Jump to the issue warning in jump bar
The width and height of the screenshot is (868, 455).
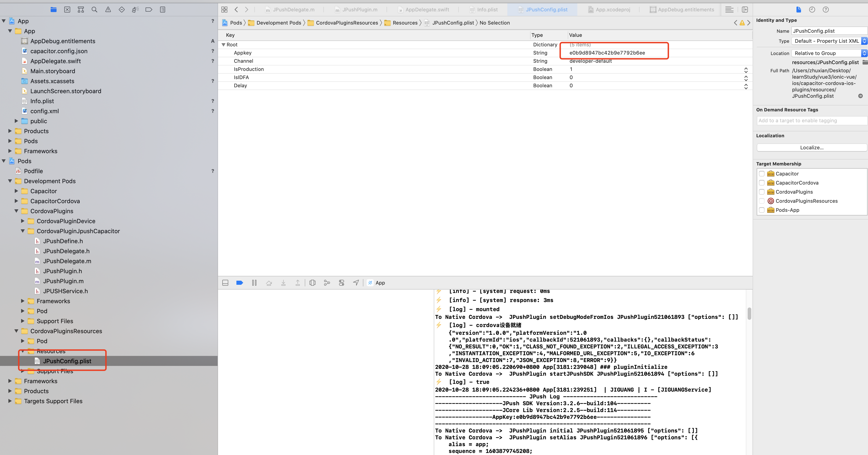(742, 23)
